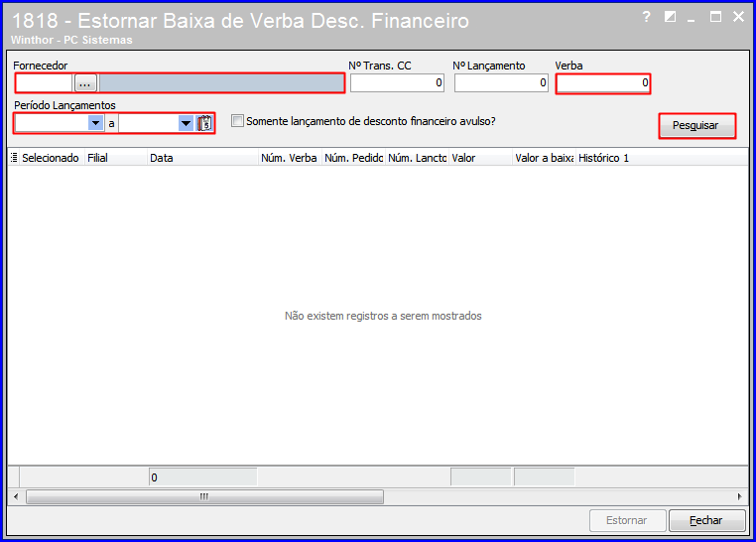
Task: Sort by Histórico 1 column header
Action: click(x=662, y=158)
